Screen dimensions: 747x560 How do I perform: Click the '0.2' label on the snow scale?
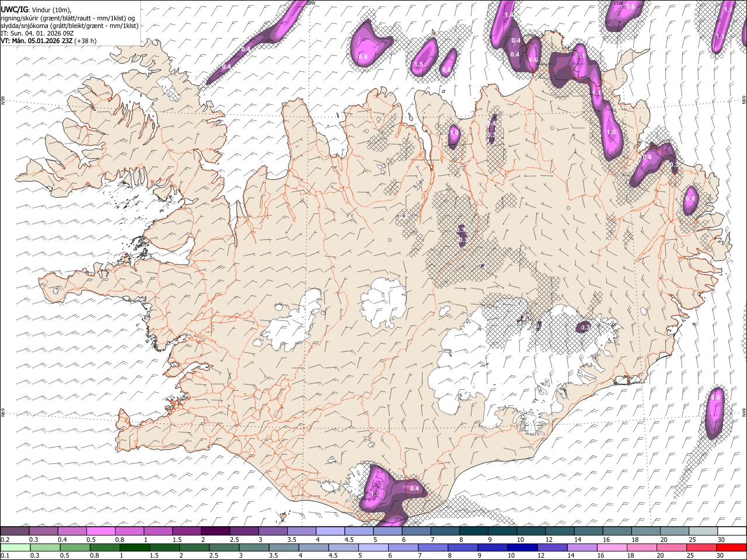pos(4,540)
